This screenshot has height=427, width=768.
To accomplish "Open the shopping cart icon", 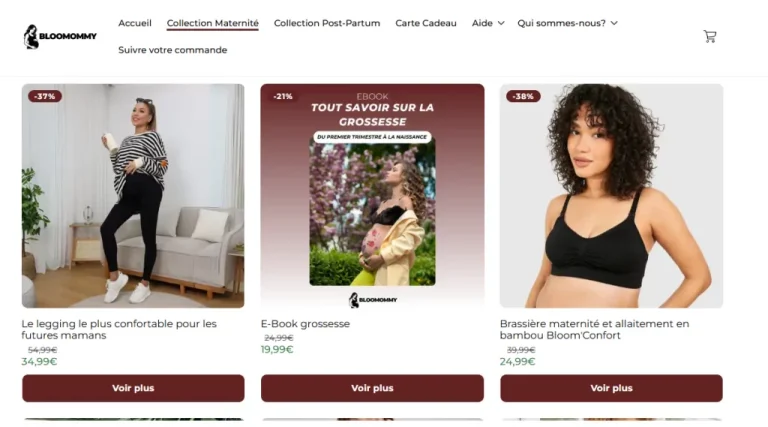I will 710,36.
